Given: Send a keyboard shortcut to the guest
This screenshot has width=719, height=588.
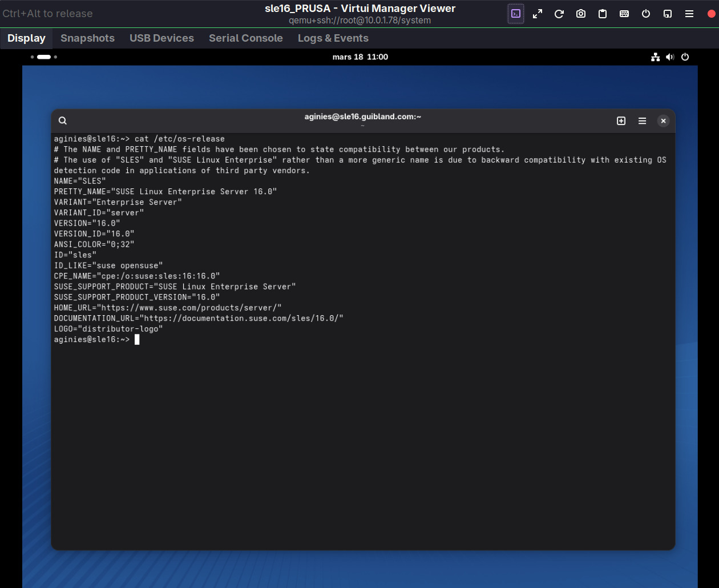Looking at the screenshot, I should [x=624, y=14].
